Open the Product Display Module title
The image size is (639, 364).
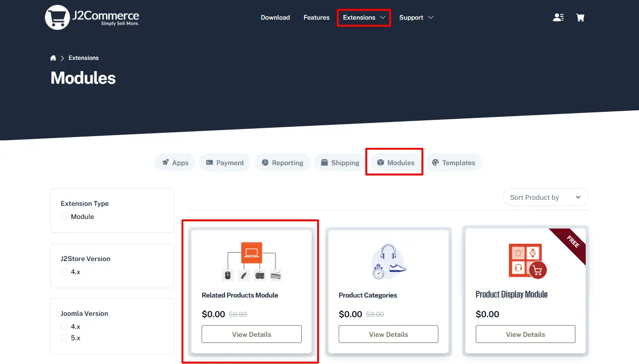[512, 294]
